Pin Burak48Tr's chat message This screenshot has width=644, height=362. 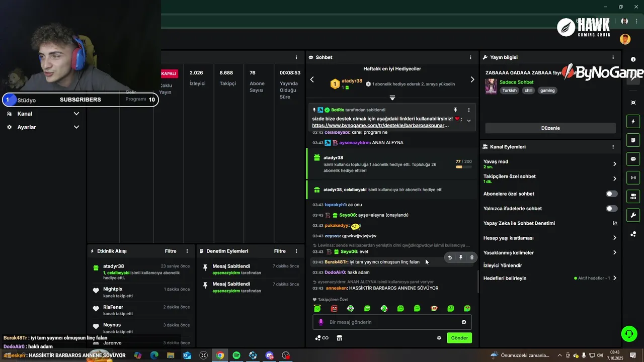pos(461,257)
